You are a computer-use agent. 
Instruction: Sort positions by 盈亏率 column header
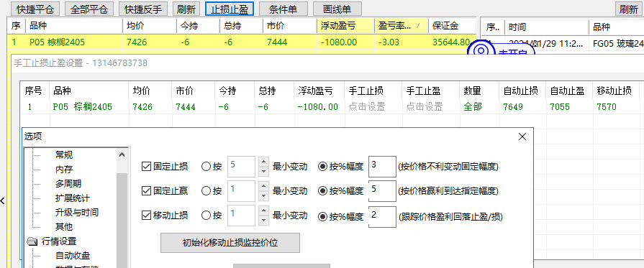click(x=401, y=27)
